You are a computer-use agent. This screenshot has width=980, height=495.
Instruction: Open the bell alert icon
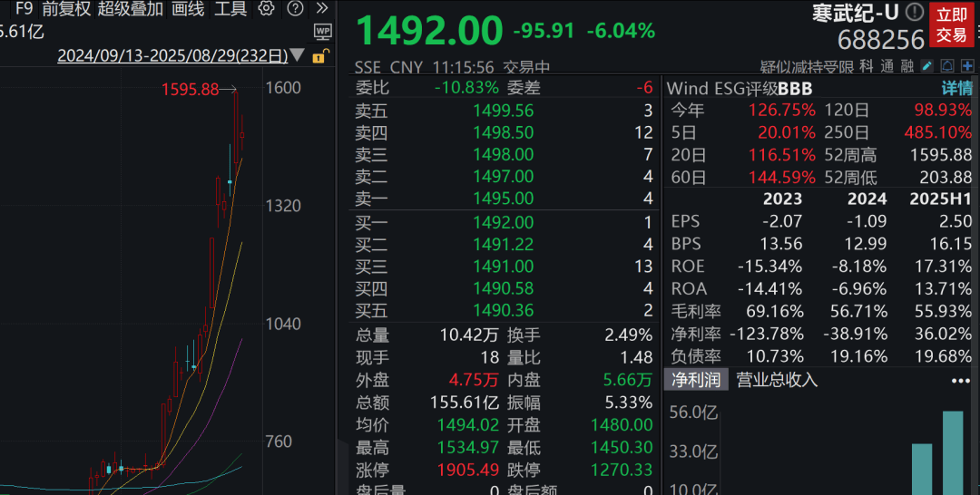(946, 66)
